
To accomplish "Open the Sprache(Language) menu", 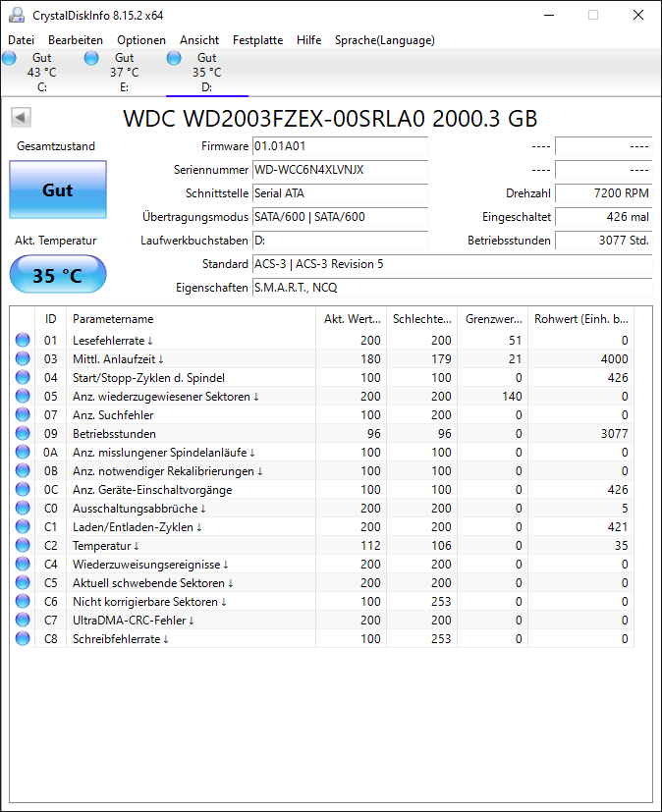I will click(385, 40).
